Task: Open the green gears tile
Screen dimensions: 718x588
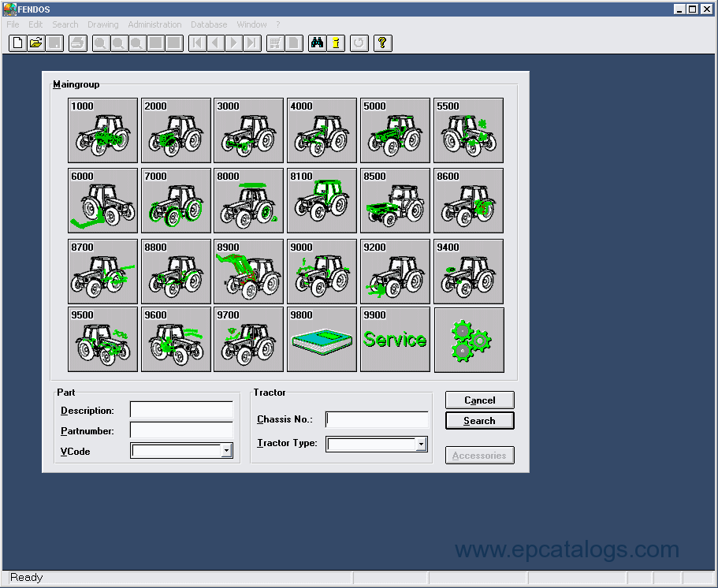Action: coord(469,340)
